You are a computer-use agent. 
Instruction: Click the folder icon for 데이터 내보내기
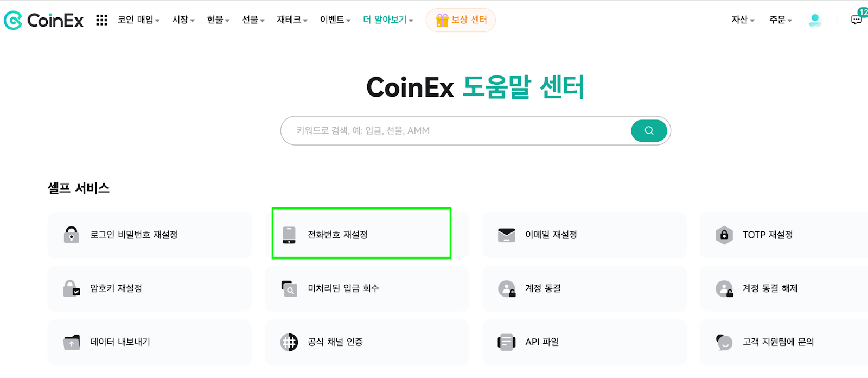72,342
